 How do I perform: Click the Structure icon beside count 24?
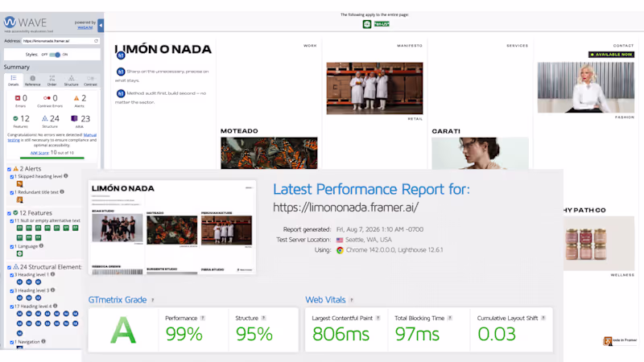pos(45,118)
